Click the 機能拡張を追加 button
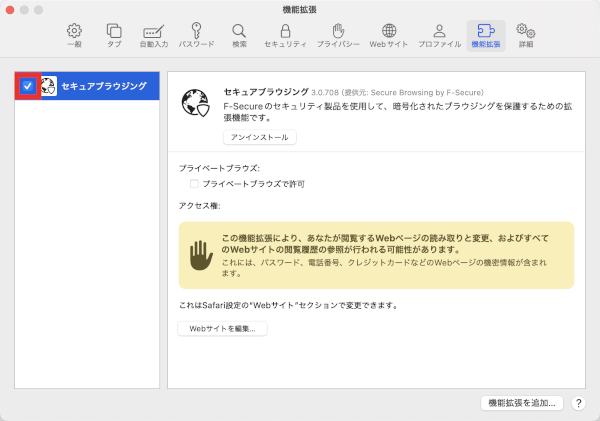The height and width of the screenshot is (421, 600). coord(521,402)
